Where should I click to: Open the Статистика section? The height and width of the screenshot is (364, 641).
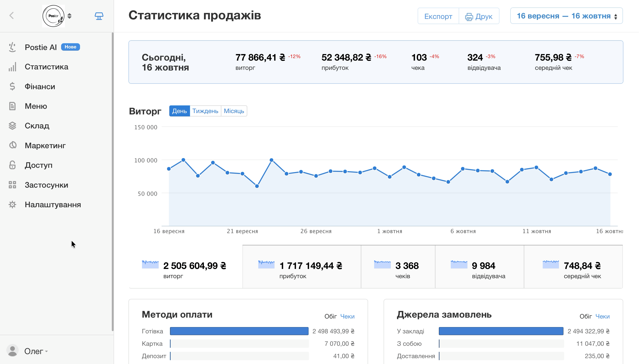46,67
